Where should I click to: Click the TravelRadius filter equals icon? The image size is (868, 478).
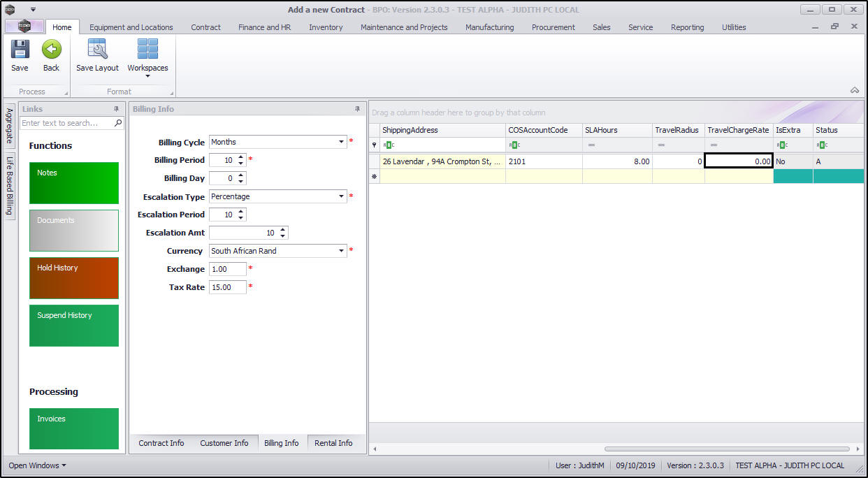(x=660, y=145)
